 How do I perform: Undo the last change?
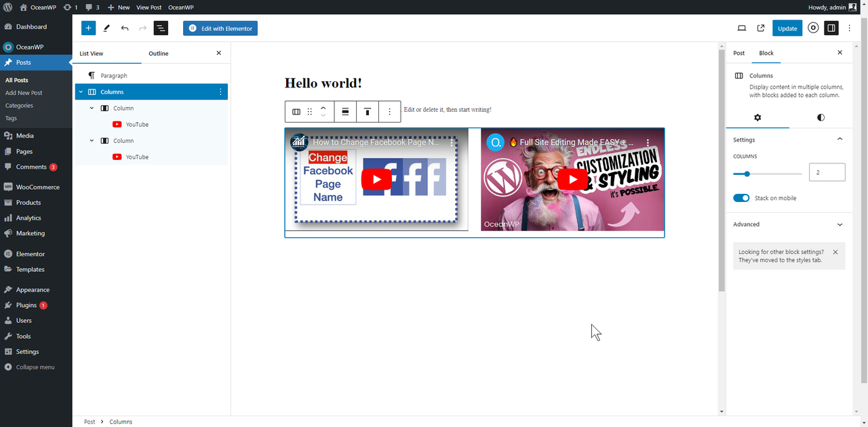(125, 28)
